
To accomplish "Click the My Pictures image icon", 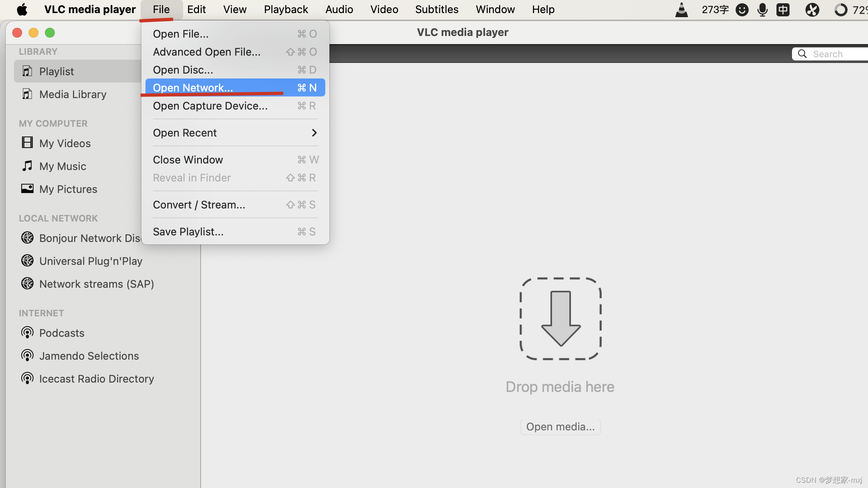I will pyautogui.click(x=27, y=188).
